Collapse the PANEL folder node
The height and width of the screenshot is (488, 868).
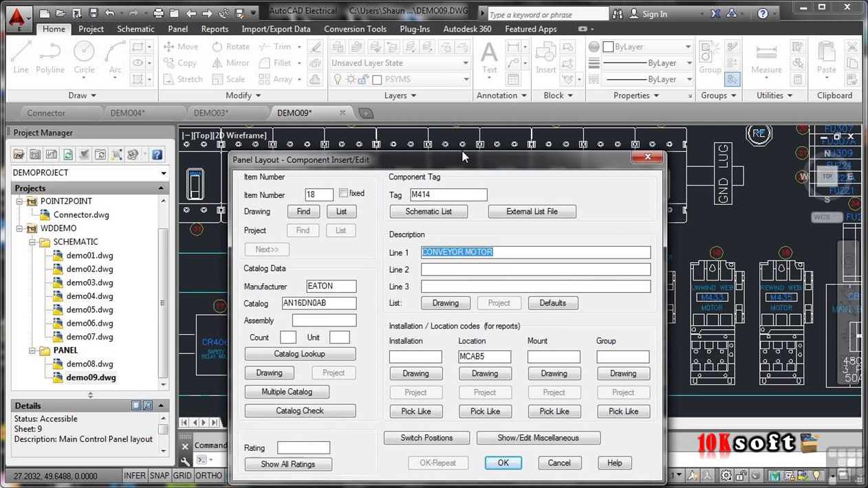coord(32,351)
